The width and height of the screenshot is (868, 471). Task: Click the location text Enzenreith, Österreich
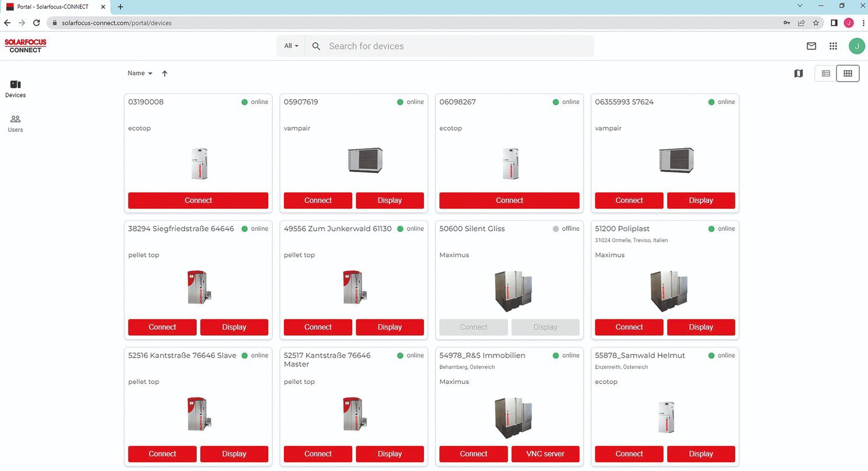[x=622, y=367]
